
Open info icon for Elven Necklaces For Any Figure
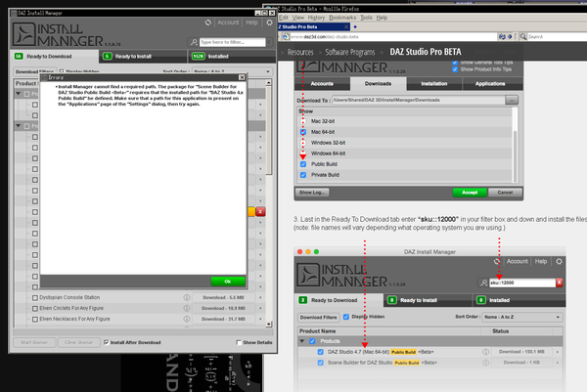point(187,319)
